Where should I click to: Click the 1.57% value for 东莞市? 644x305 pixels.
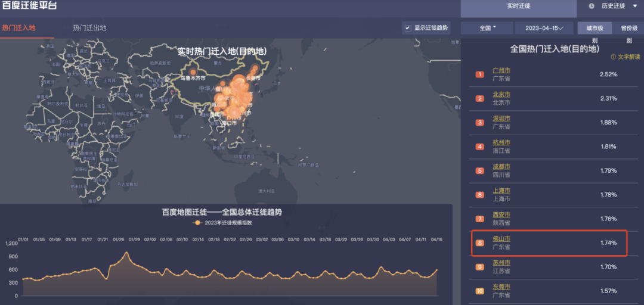point(608,291)
